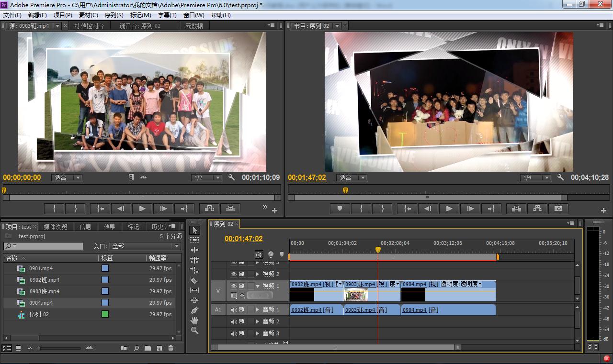
Task: Click the trash icon in the project panel
Action: coord(170,348)
